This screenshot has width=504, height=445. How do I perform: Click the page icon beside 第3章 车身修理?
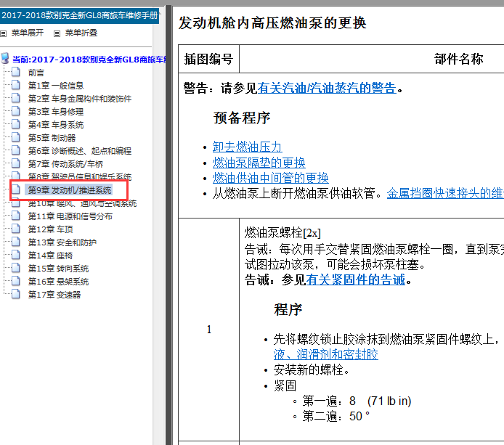(16, 111)
